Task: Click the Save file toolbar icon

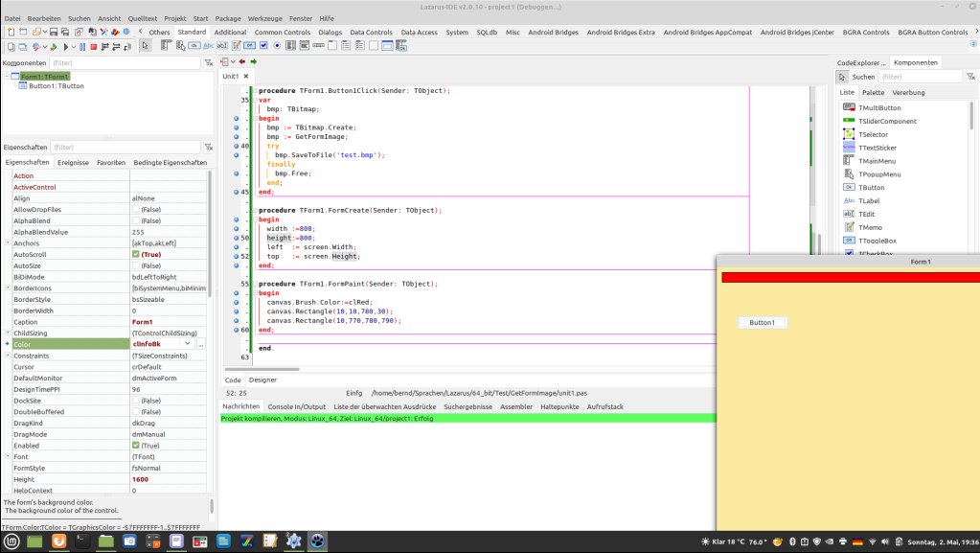Action: click(54, 32)
